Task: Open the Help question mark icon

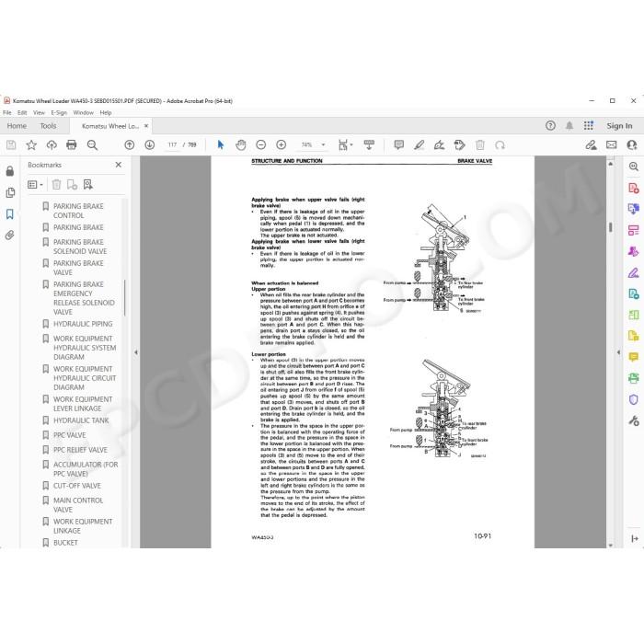Action: click(x=550, y=126)
